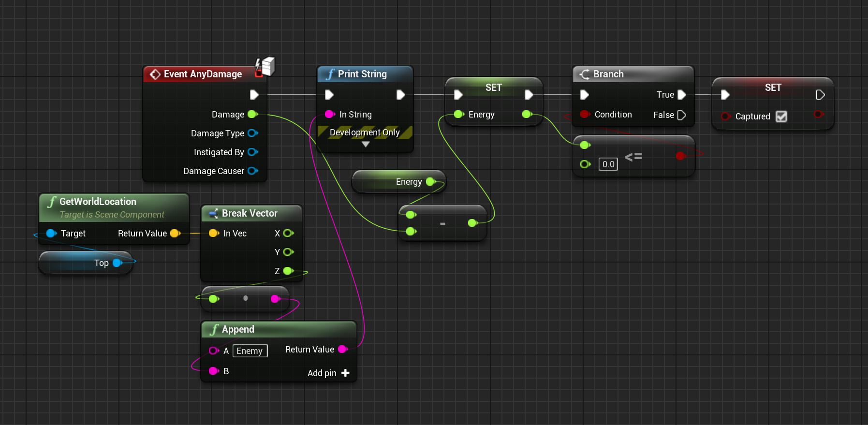
Task: Click the top input pin of the <= node
Action: [585, 145]
